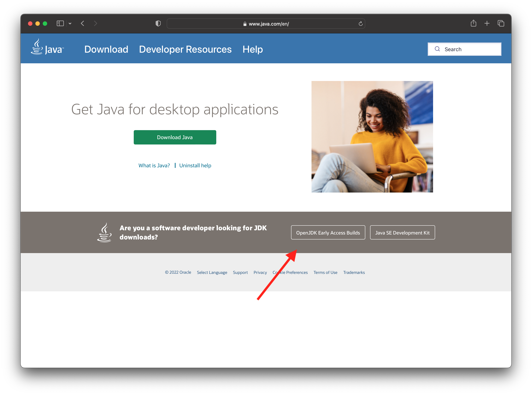Click the Select Language footer option
Screen dimensions: 532x395
(212, 273)
